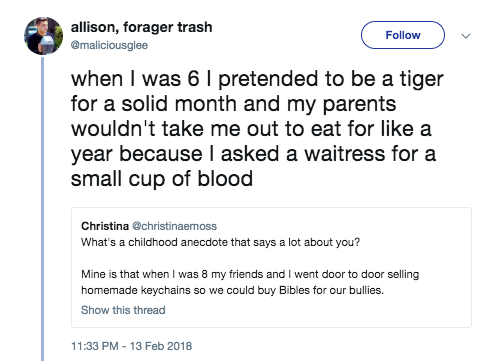This screenshot has width=486, height=361.
Task: Click the "13 Feb 2018" date
Action: point(161,346)
